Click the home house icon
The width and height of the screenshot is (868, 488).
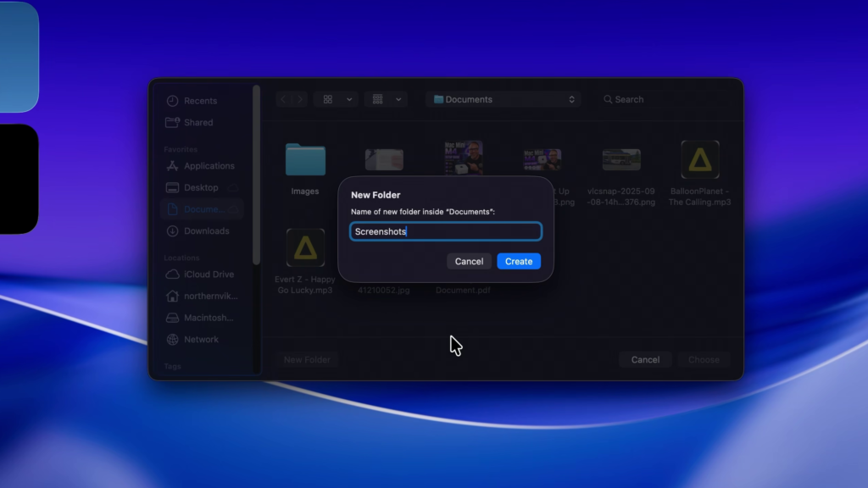click(173, 296)
